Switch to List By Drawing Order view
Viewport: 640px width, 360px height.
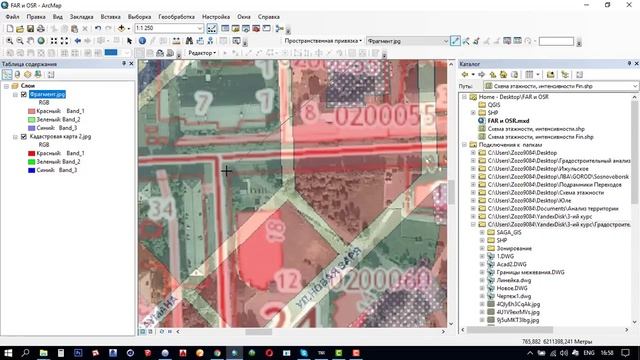(7, 74)
